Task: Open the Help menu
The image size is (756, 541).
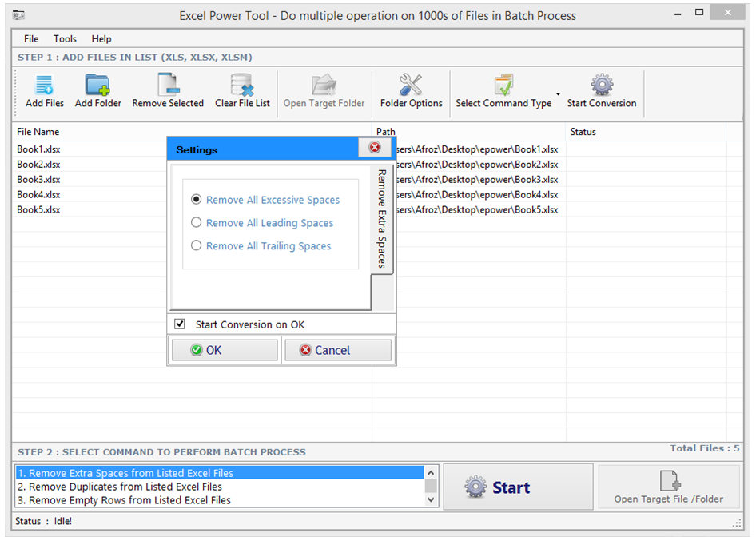Action: click(101, 38)
